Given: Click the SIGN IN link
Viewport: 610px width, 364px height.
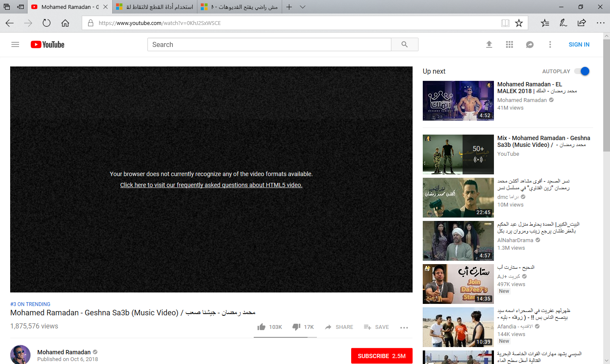Looking at the screenshot, I should point(579,44).
